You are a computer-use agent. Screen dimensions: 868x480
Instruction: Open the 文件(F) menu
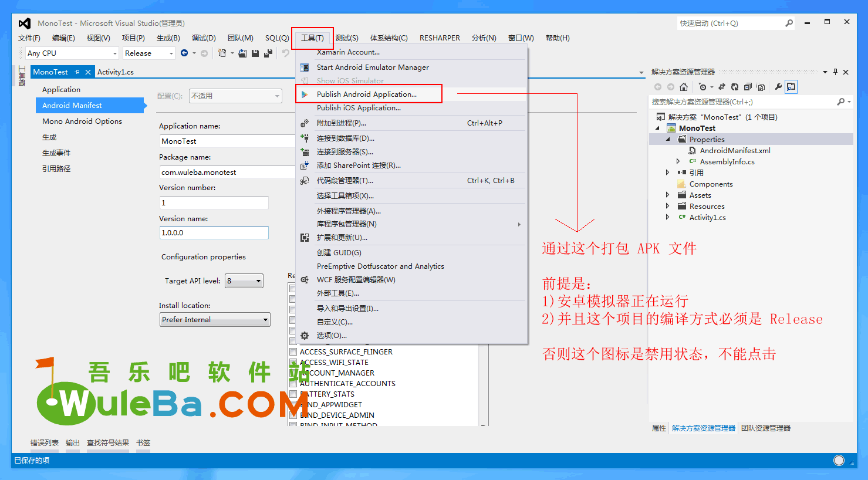(29, 38)
